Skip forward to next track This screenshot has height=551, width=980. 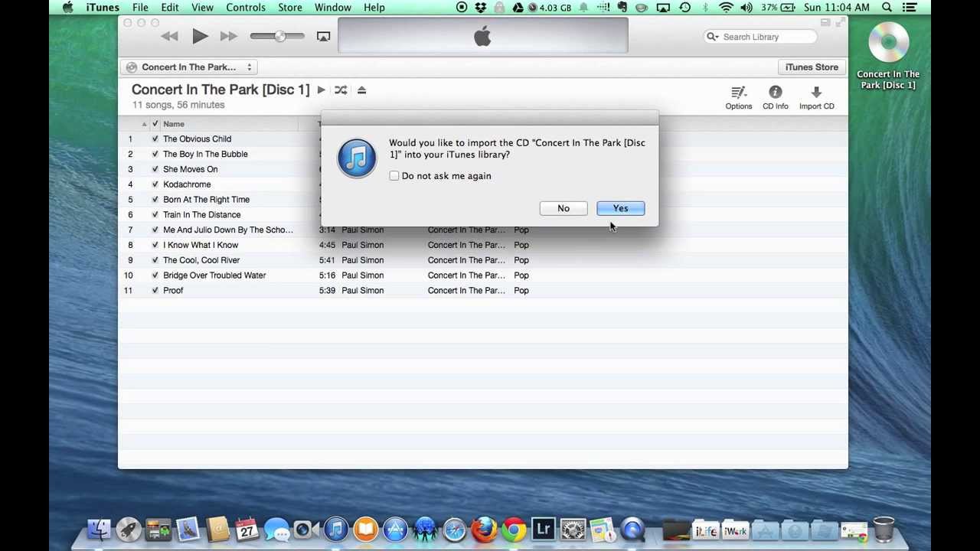point(228,36)
